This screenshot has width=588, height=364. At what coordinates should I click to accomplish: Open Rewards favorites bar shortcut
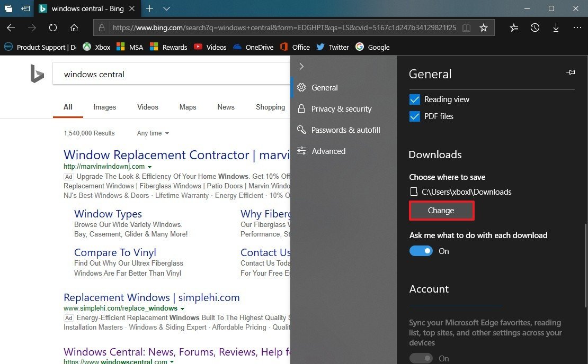(x=168, y=47)
